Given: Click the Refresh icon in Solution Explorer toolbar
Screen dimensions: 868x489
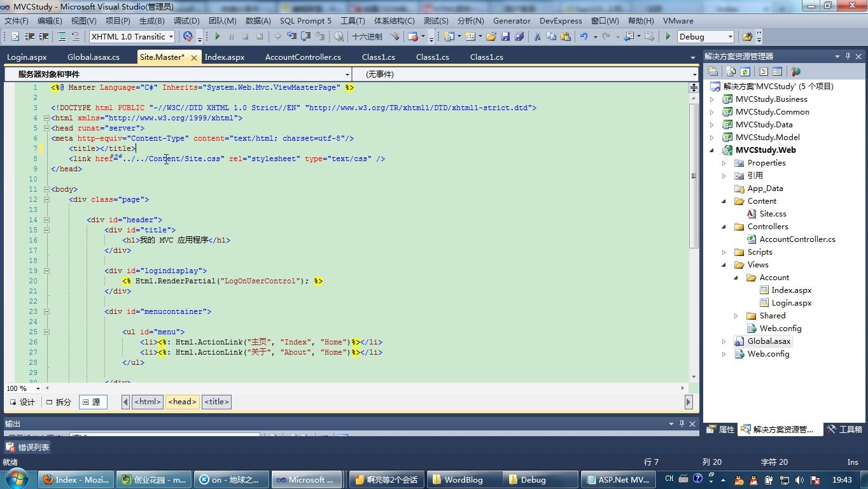Looking at the screenshot, I should coord(746,71).
